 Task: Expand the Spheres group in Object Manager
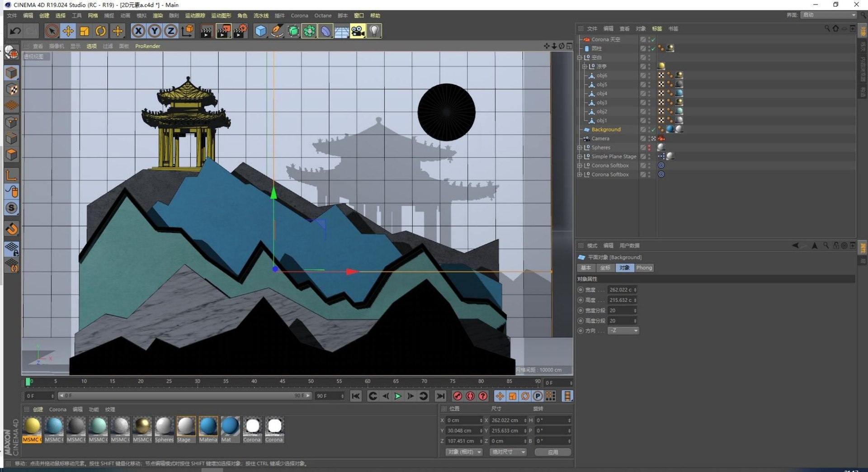pos(580,147)
